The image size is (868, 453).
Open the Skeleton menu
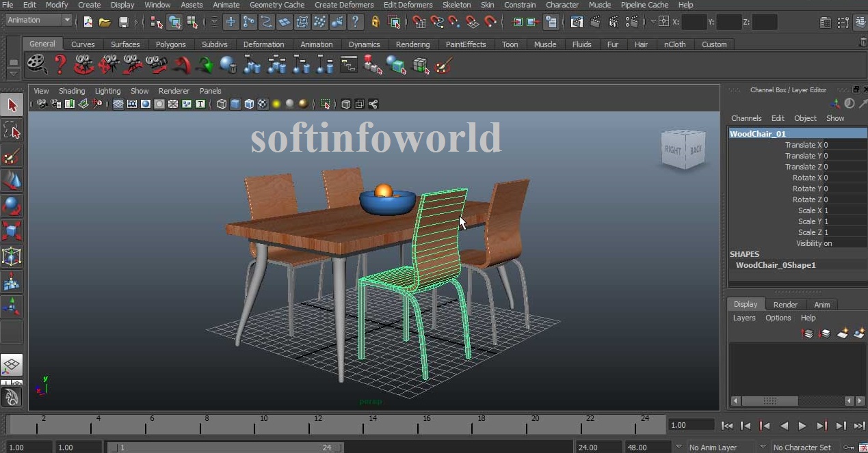point(456,5)
